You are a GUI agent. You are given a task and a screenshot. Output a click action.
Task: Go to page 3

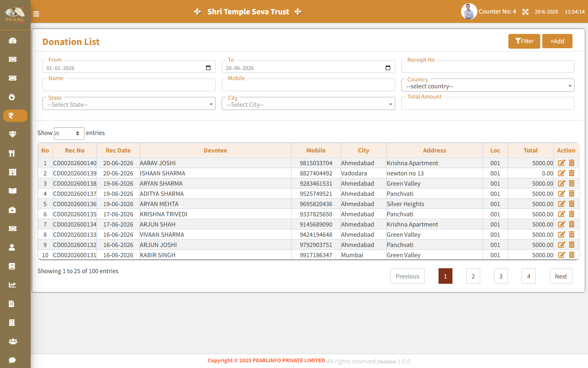tap(501, 276)
